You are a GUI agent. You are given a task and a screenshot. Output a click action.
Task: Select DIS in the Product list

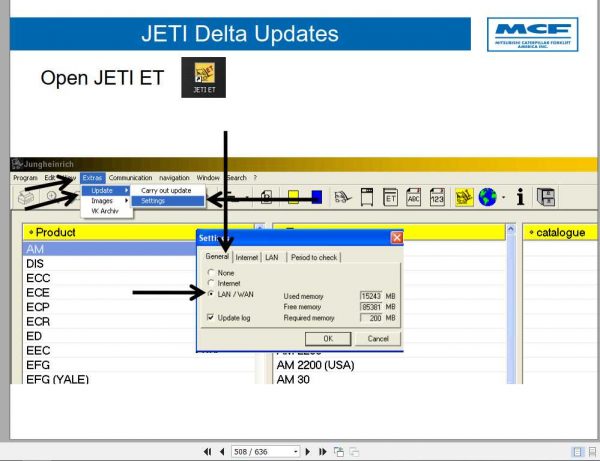110,264
